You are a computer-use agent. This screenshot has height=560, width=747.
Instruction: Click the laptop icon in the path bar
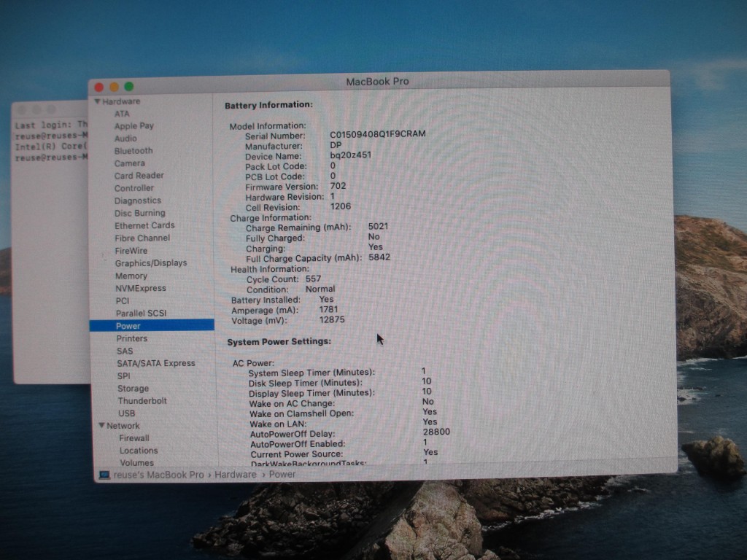click(104, 475)
